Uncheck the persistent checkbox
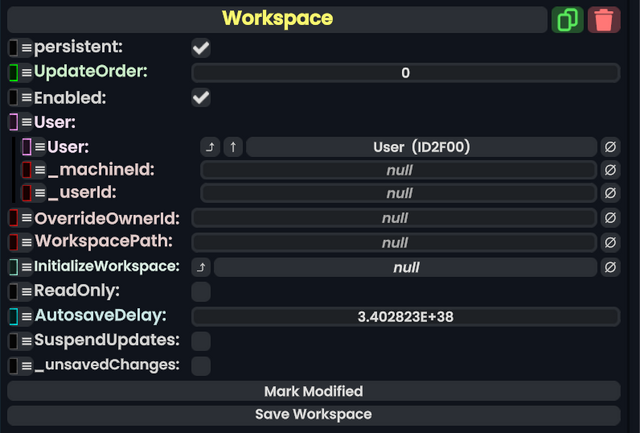 201,48
